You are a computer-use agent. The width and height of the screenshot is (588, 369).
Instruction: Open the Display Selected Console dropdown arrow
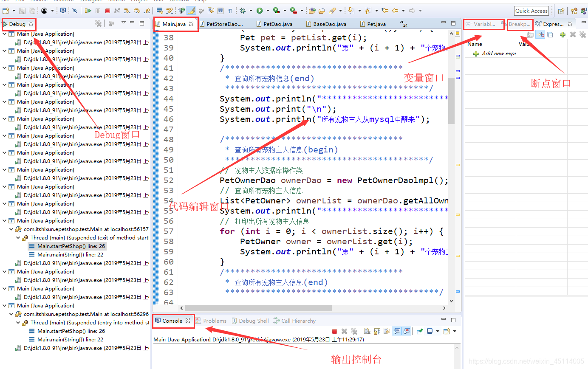[438, 331]
